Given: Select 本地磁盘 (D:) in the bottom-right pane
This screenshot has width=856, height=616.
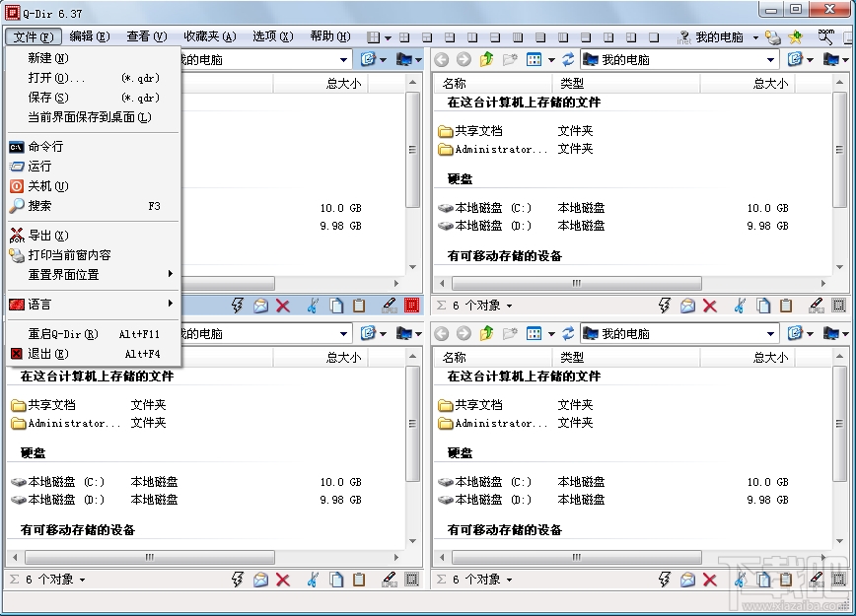Looking at the screenshot, I should [x=485, y=500].
